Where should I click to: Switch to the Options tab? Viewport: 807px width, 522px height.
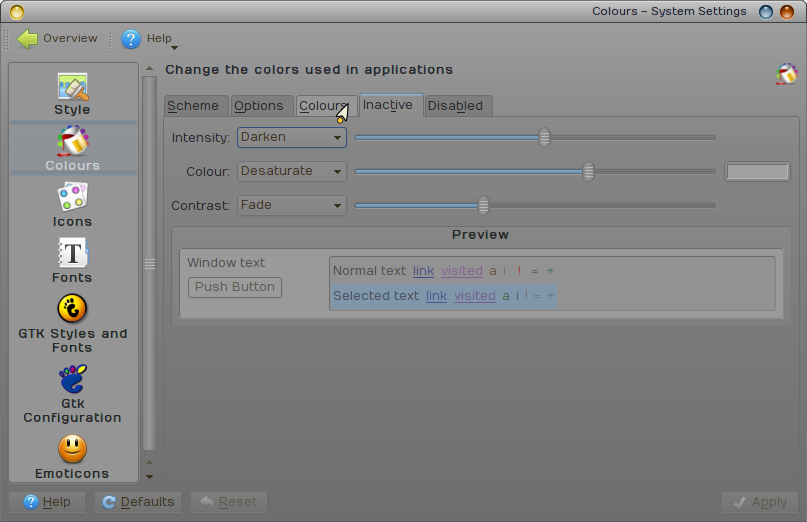262,106
